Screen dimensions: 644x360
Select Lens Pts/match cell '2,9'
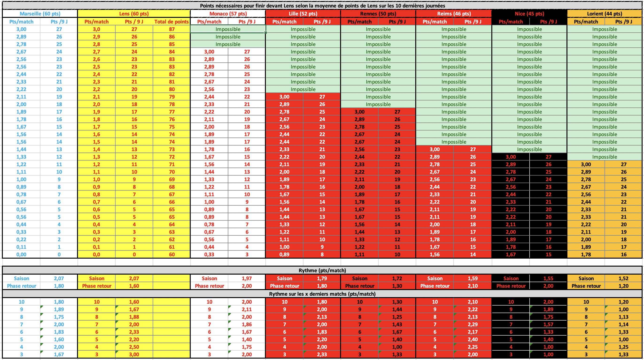(97, 37)
